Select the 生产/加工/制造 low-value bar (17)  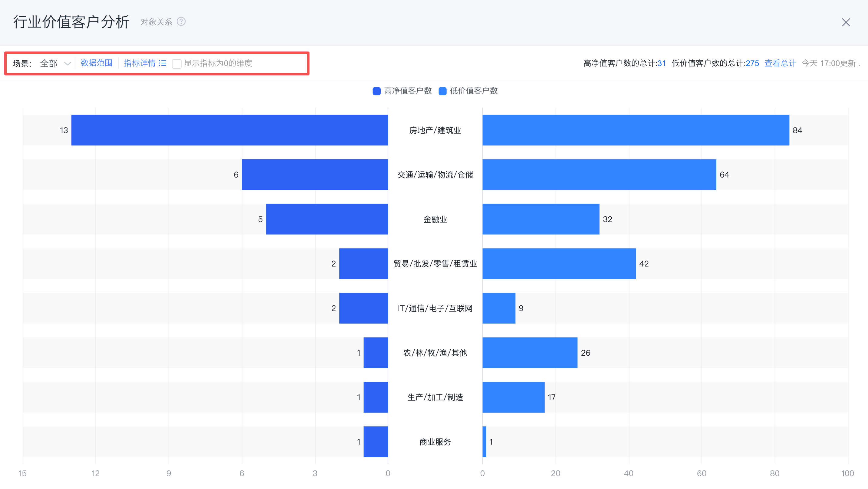(x=513, y=397)
